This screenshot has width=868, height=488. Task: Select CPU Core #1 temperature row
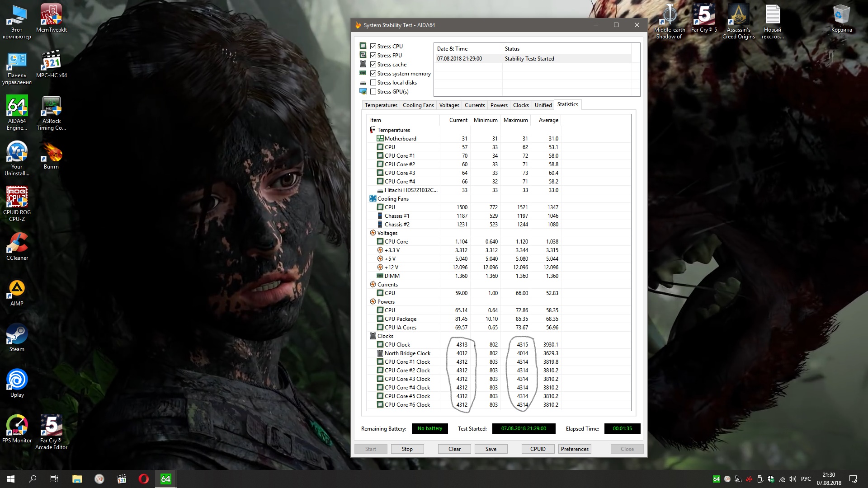point(400,156)
